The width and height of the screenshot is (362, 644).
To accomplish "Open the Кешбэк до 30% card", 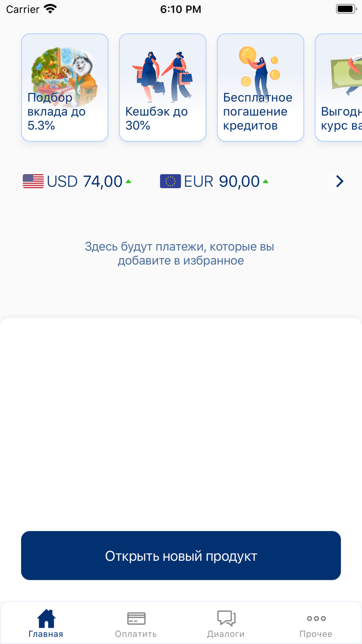I will [x=163, y=88].
